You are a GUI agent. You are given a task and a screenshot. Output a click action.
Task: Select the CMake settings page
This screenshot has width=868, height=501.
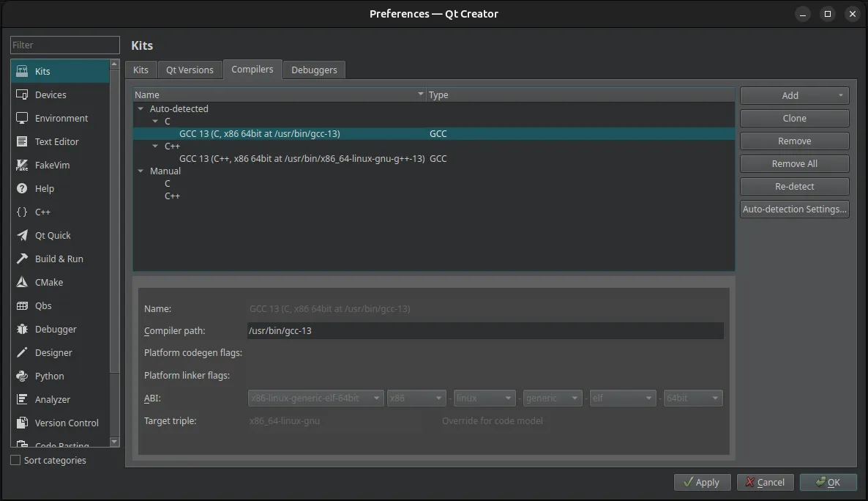[48, 282]
